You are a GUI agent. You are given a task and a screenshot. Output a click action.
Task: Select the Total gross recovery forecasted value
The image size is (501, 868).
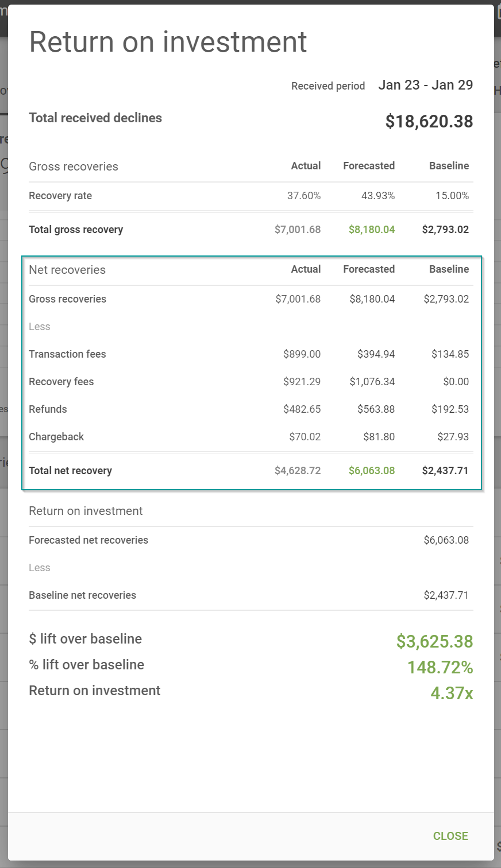(x=371, y=229)
